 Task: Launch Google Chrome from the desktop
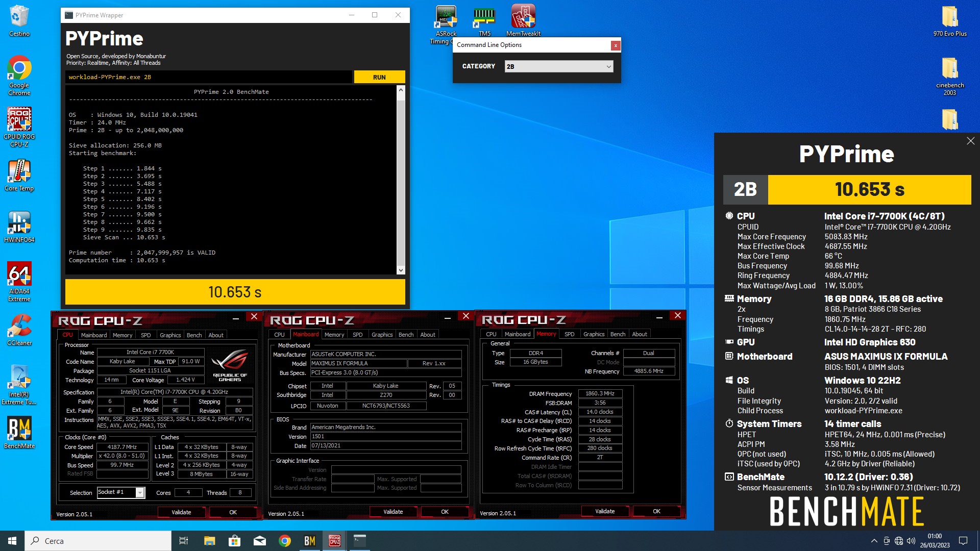tap(19, 75)
